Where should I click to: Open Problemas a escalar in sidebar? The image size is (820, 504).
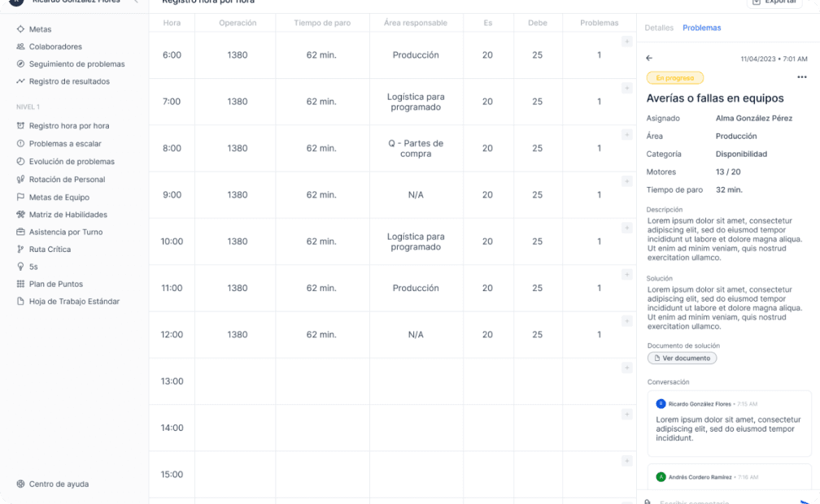tap(65, 144)
